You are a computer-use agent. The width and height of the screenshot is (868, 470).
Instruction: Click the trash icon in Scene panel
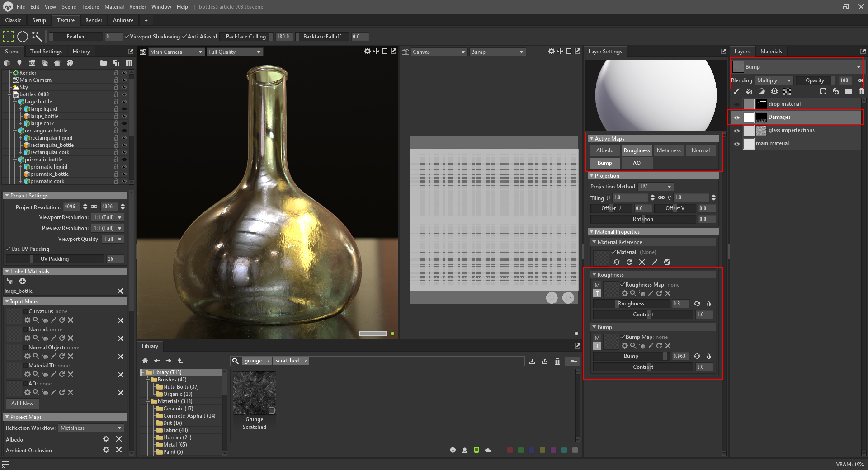129,63
